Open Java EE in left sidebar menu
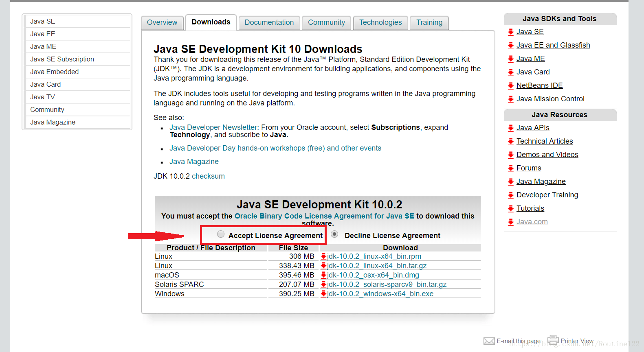Screen dimensions: 644x352 [x=77, y=34]
